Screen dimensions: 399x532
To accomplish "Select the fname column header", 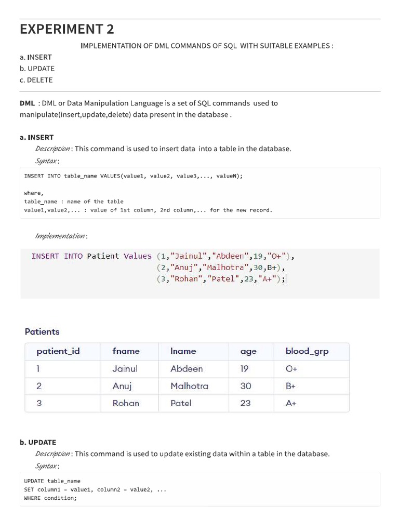I will coord(126,351).
